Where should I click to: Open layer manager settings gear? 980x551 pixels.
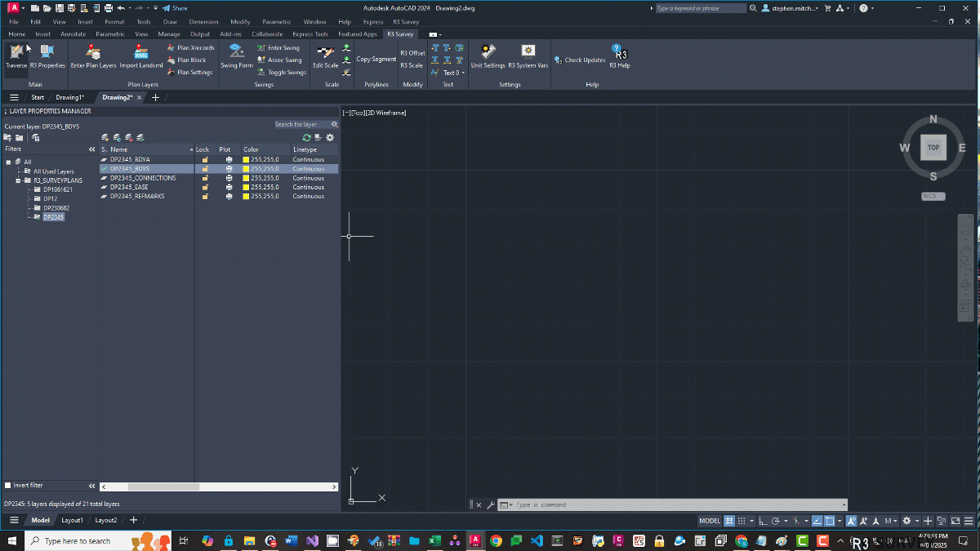[x=330, y=138]
